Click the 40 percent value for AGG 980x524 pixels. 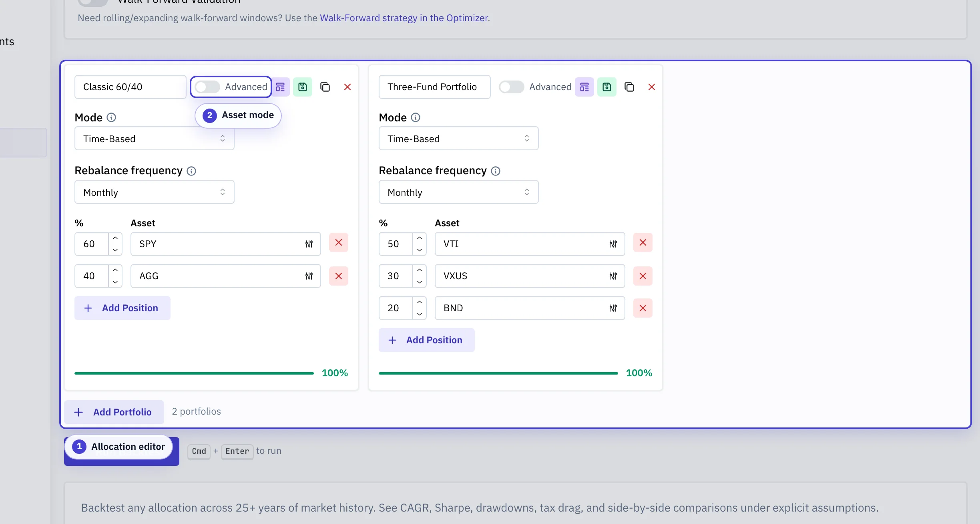[92, 276]
